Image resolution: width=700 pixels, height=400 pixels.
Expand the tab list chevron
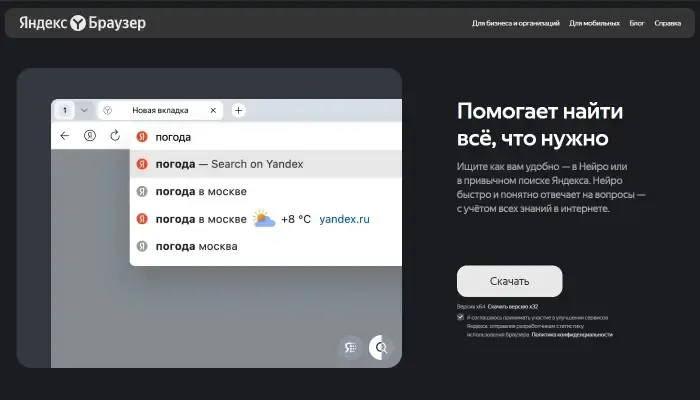point(84,110)
